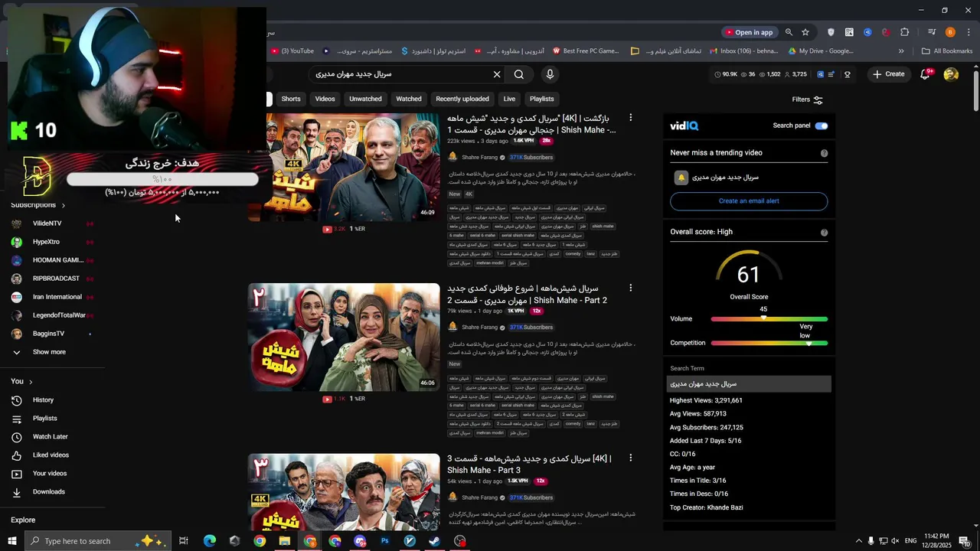Click the Windows taskbar search box
980x551 pixels.
click(98, 541)
